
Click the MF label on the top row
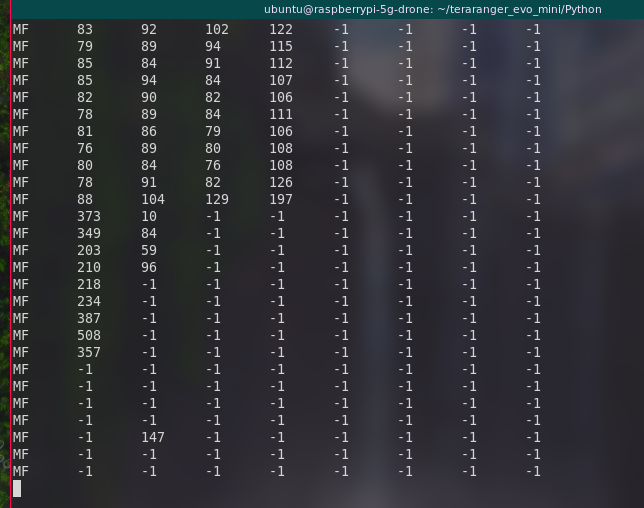click(x=20, y=29)
